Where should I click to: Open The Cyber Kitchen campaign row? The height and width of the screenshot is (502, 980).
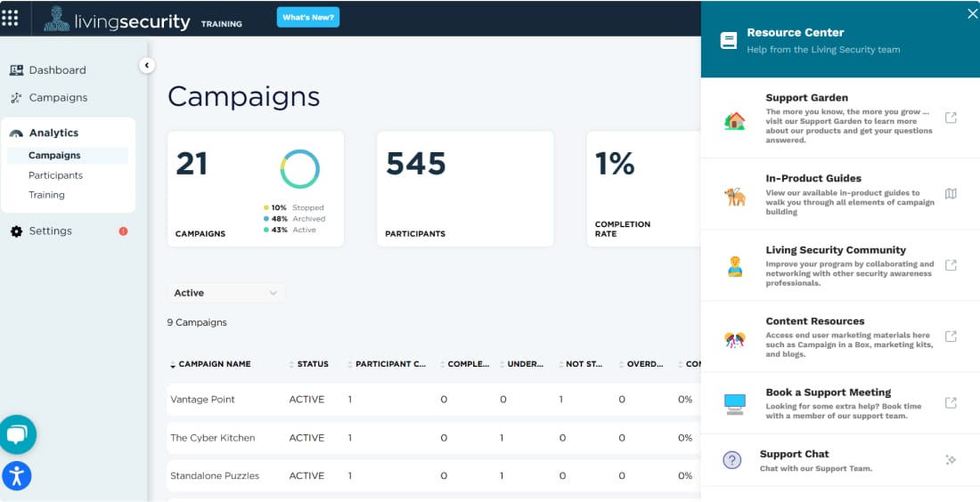(x=434, y=438)
